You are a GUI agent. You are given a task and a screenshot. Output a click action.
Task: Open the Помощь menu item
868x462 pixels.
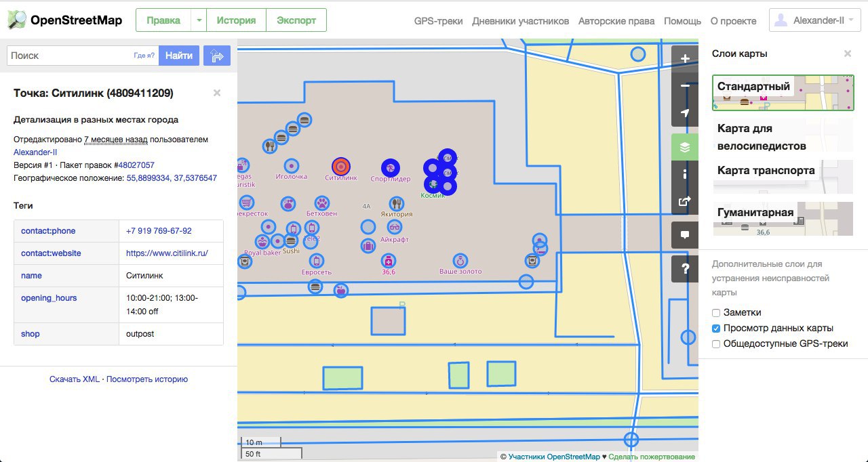(682, 21)
